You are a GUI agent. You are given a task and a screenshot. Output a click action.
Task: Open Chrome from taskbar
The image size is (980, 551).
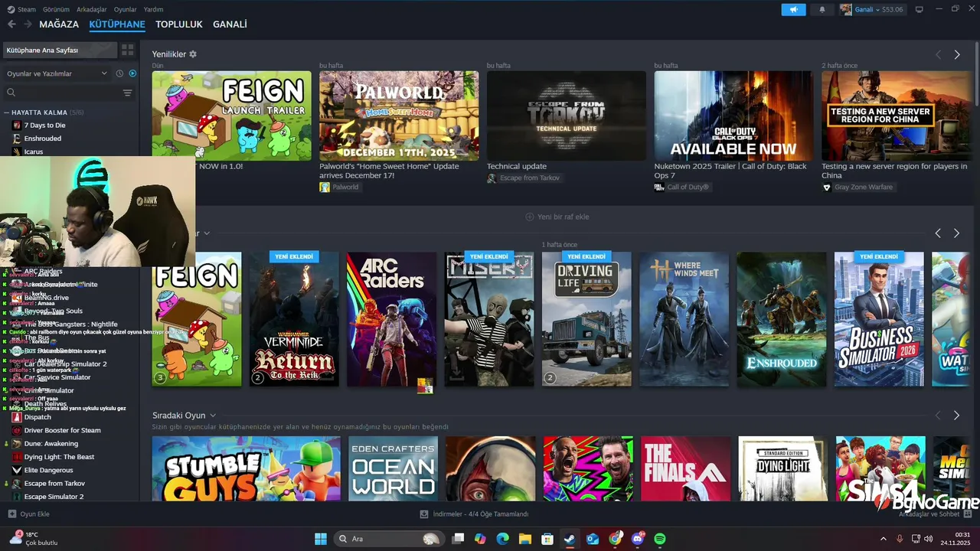(x=616, y=539)
